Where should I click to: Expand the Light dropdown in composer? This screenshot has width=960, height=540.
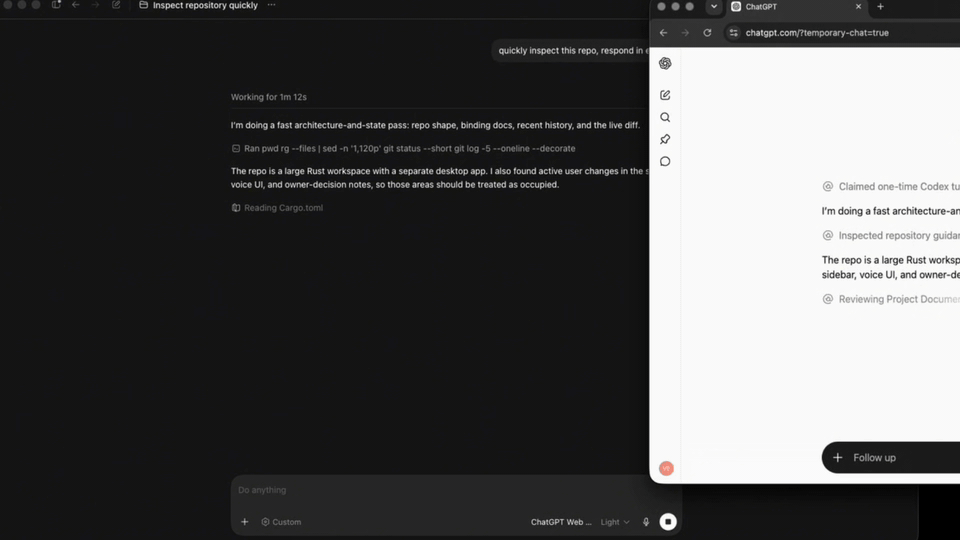(615, 522)
